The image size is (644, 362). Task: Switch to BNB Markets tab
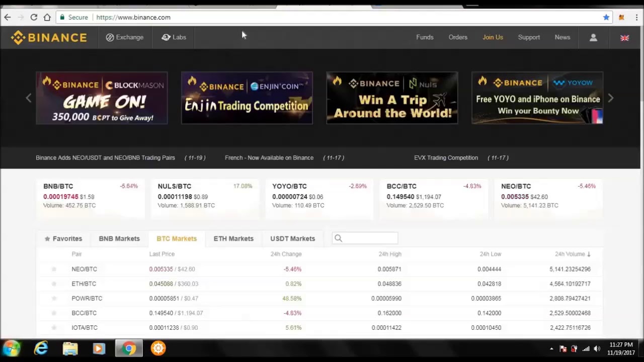point(119,239)
